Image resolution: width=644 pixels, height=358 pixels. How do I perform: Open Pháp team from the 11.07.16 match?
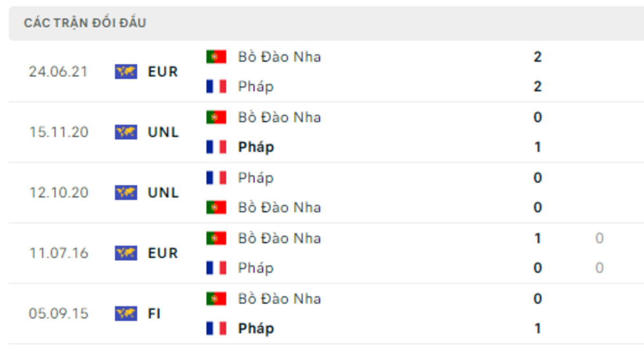coord(256,268)
